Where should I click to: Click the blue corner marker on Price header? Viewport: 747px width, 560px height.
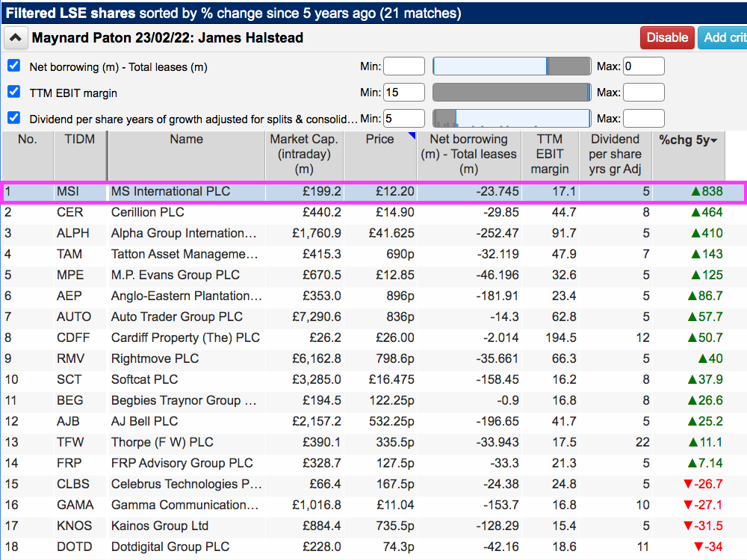[412, 136]
